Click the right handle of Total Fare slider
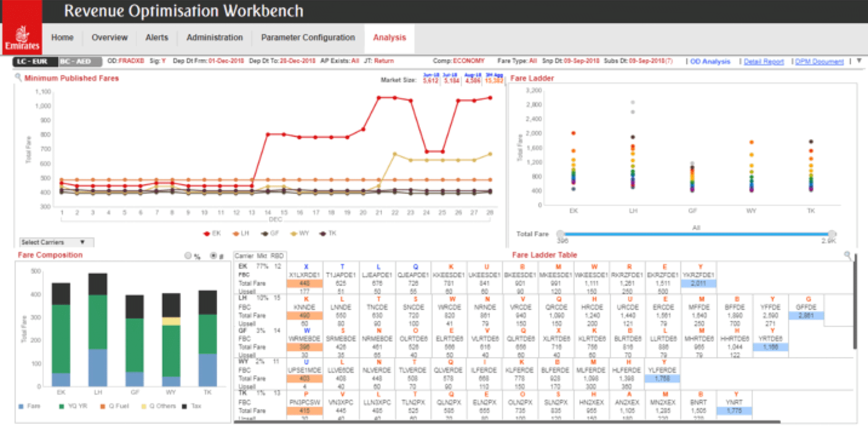The width and height of the screenshot is (868, 433). pos(832,234)
